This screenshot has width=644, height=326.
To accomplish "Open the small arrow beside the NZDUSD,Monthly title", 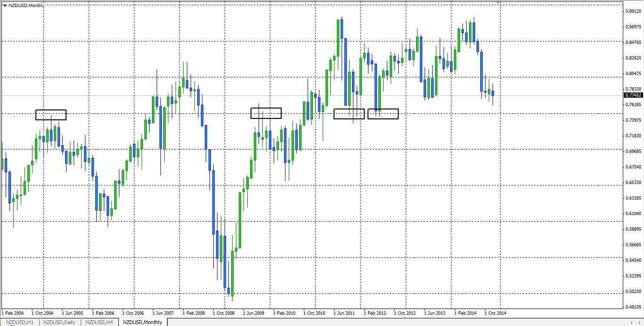I will (x=5, y=5).
